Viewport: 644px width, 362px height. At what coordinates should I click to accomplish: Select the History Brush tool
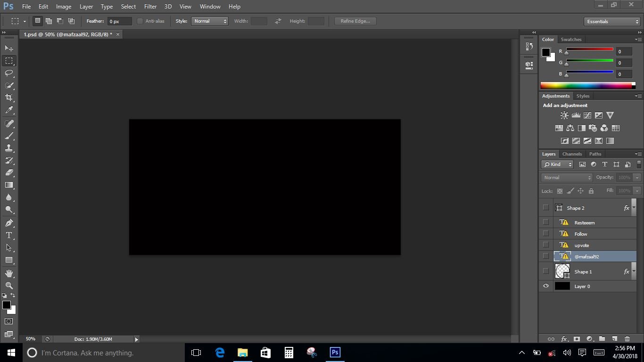(9, 160)
